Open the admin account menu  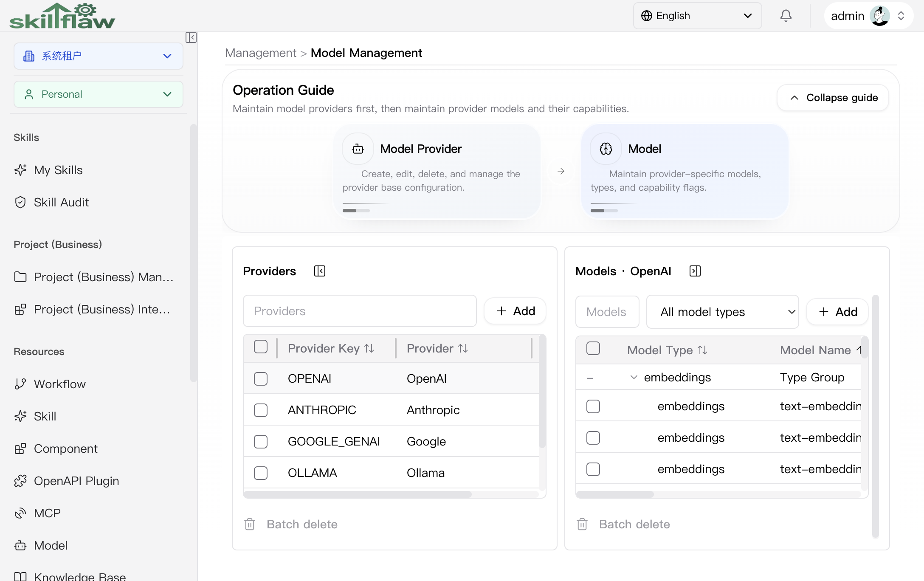[868, 16]
